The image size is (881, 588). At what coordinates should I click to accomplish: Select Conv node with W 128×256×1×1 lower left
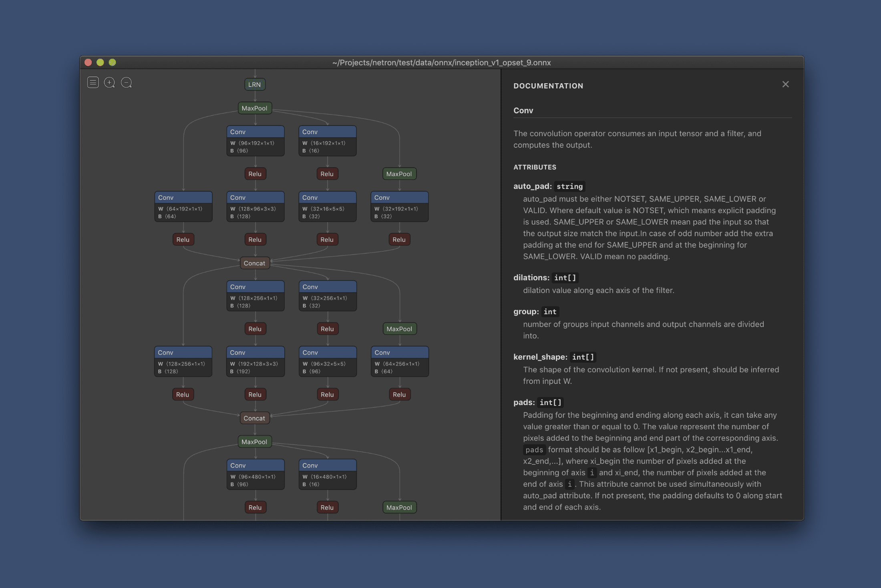click(183, 361)
